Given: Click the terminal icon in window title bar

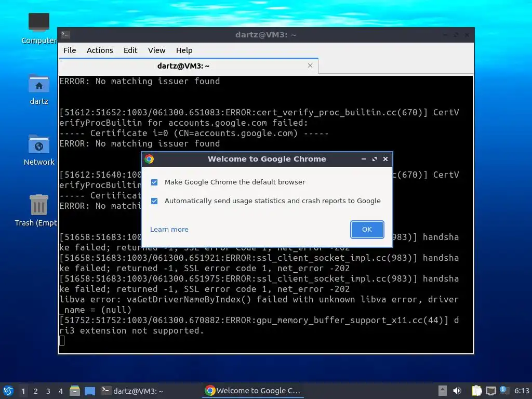Looking at the screenshot, I should [x=65, y=35].
